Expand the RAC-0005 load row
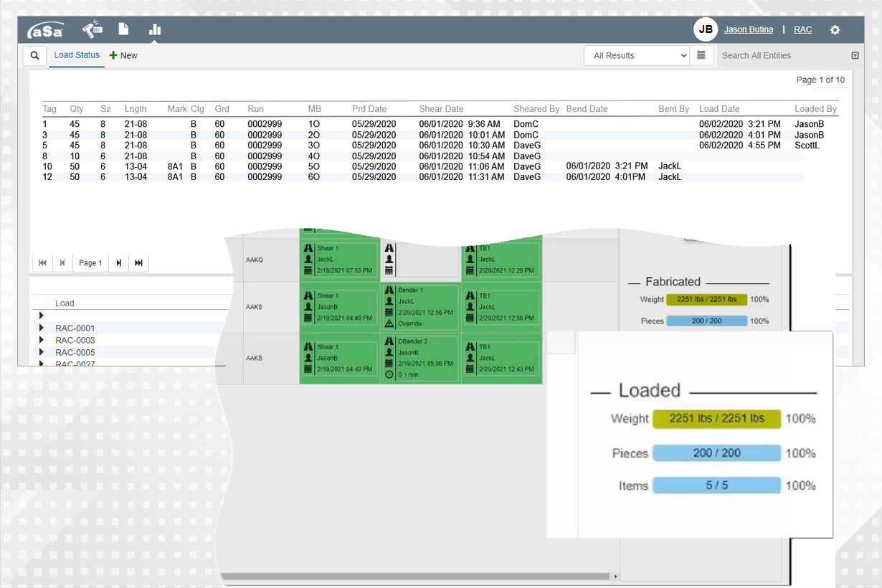This screenshot has height=588, width=882. 41,352
